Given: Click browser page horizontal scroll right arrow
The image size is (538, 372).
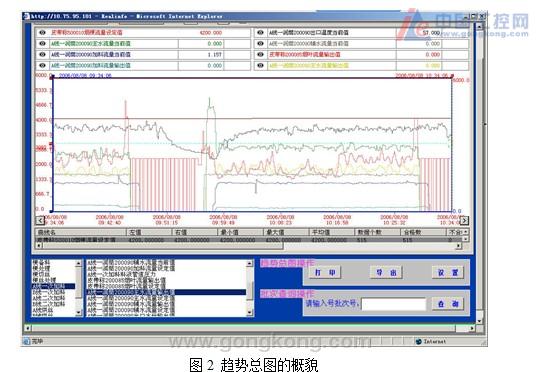Looking at the screenshot, I should click(x=472, y=328).
